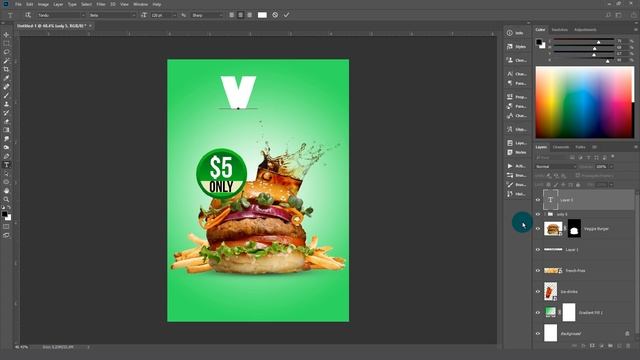Open the layer blend mode Normal dropdown
640x360 pixels.
(556, 167)
